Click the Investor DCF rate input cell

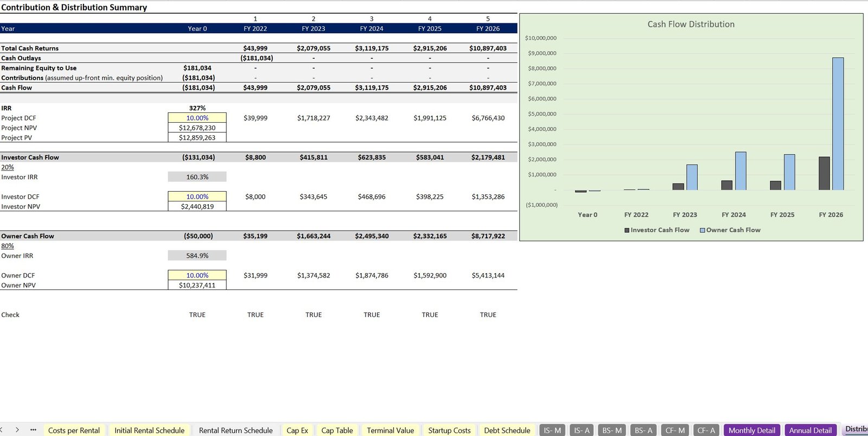point(197,197)
